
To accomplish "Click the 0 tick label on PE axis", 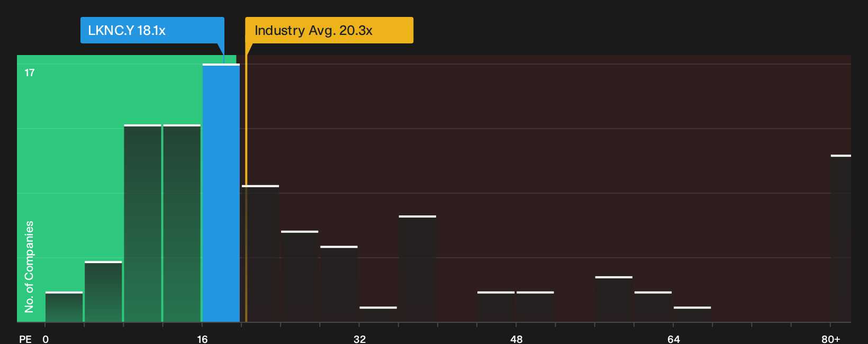I will [46, 339].
